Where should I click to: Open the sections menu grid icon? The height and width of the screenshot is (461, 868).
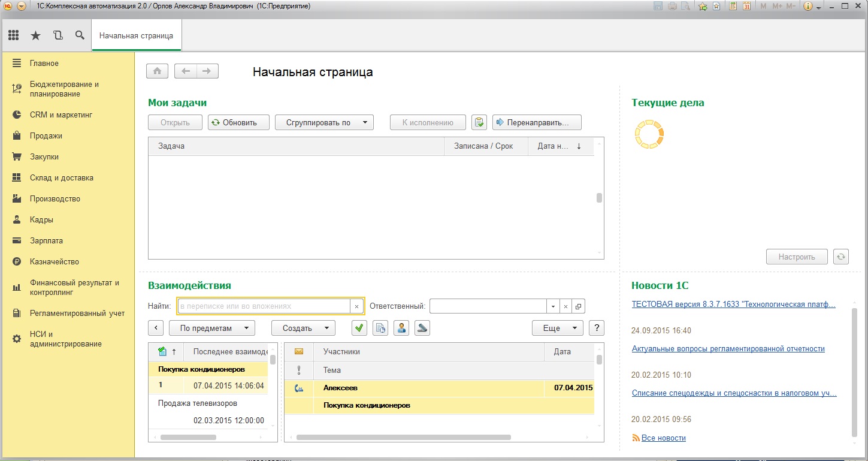[13, 35]
